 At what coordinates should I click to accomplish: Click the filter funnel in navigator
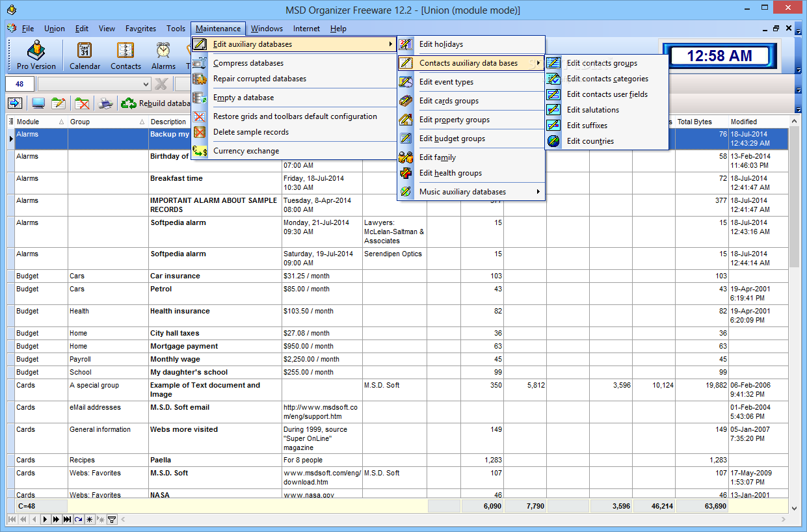(x=111, y=520)
